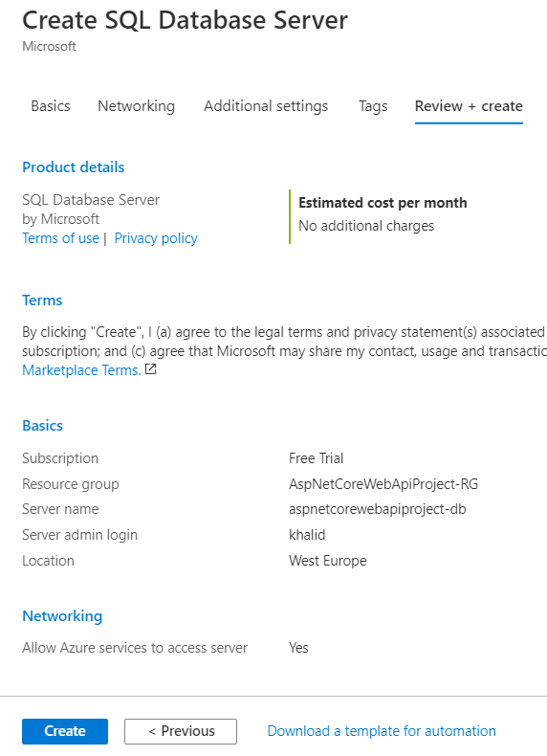Click the Product details section heading

click(74, 167)
